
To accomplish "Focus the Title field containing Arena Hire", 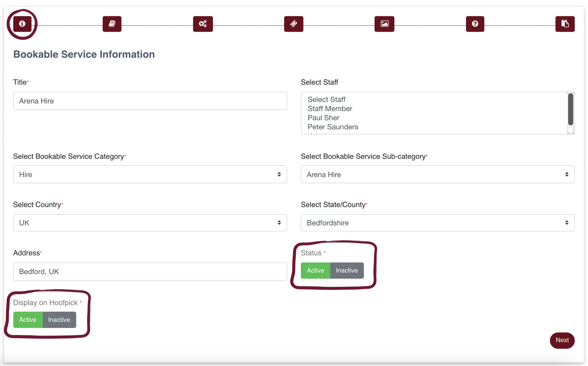I will coord(150,101).
